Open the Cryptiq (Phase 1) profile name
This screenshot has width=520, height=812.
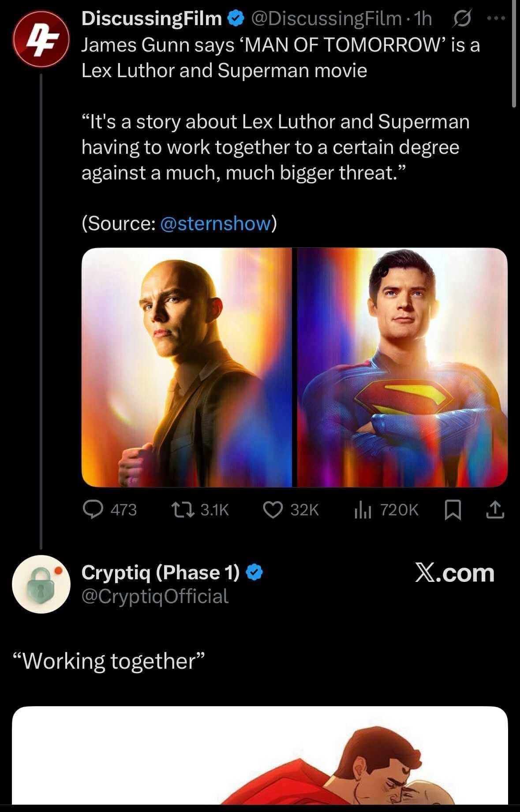coord(160,573)
